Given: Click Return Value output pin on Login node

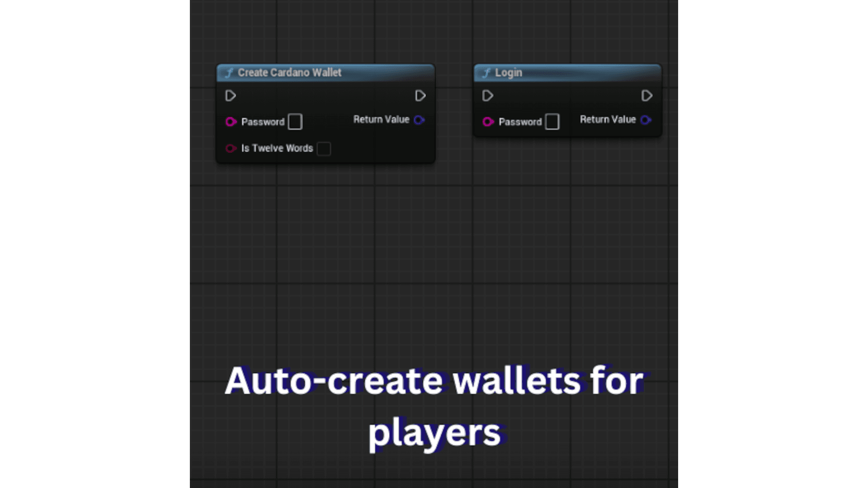Looking at the screenshot, I should (646, 120).
